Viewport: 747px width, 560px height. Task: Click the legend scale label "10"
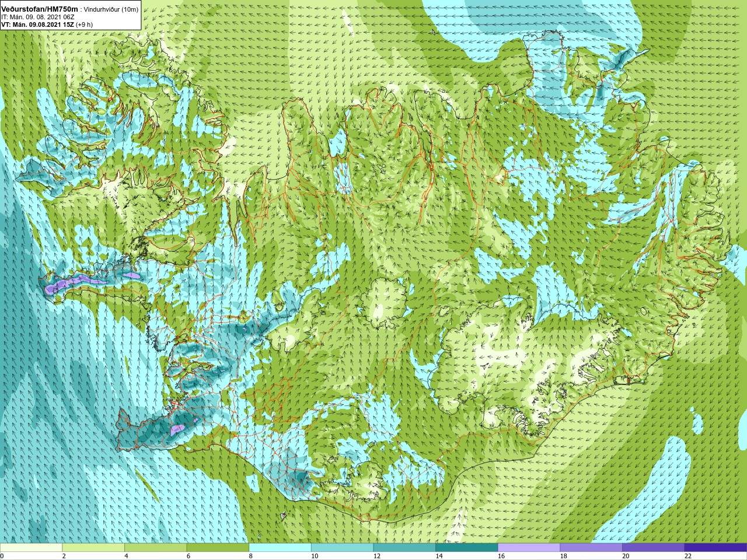tap(315, 556)
